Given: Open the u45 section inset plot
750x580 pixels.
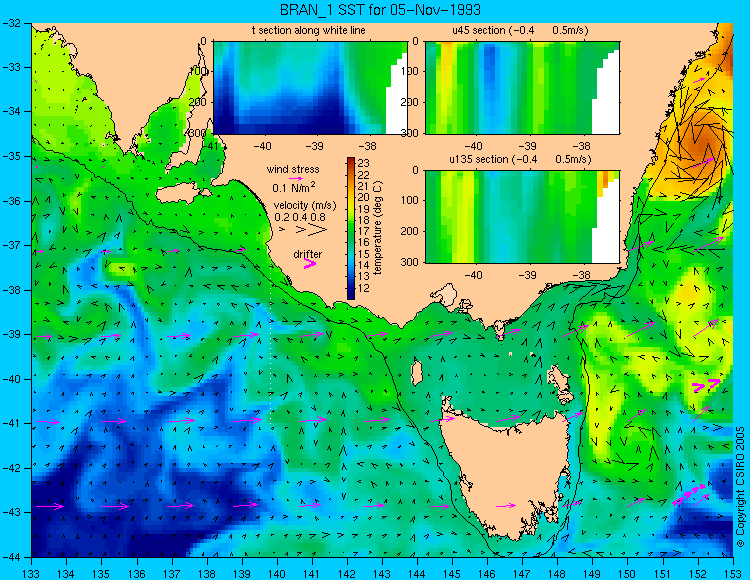Looking at the screenshot, I should tap(522, 88).
